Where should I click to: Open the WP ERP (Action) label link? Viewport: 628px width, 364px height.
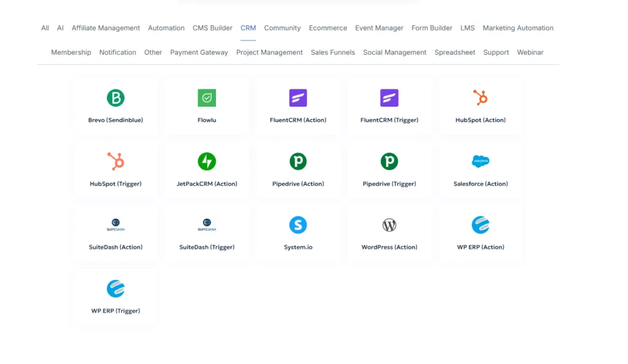tap(481, 247)
